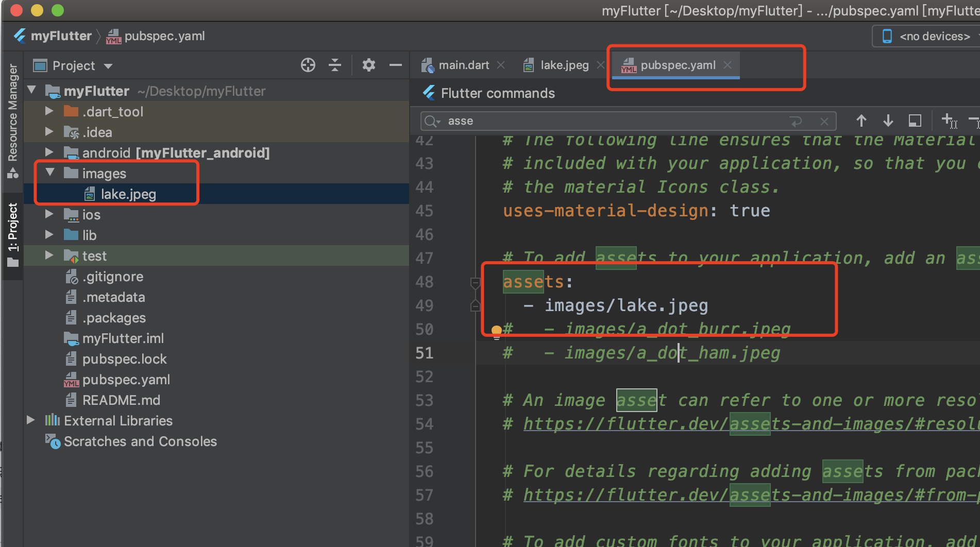Screen dimensions: 980x547
Task: Open flutter.dev assets from-packages link
Action: (x=751, y=495)
